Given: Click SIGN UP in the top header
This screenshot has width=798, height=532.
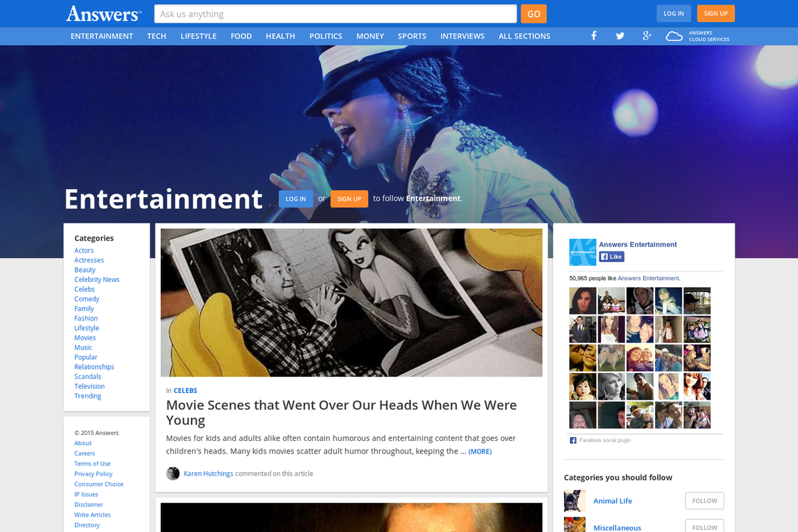Looking at the screenshot, I should tap(716, 13).
